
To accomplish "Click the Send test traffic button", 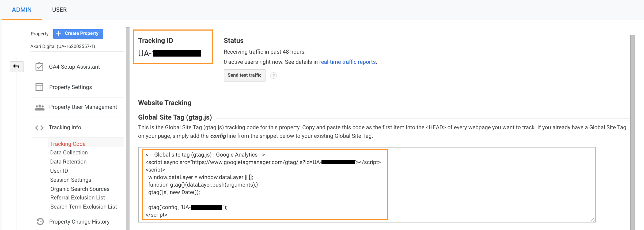I will [x=245, y=75].
